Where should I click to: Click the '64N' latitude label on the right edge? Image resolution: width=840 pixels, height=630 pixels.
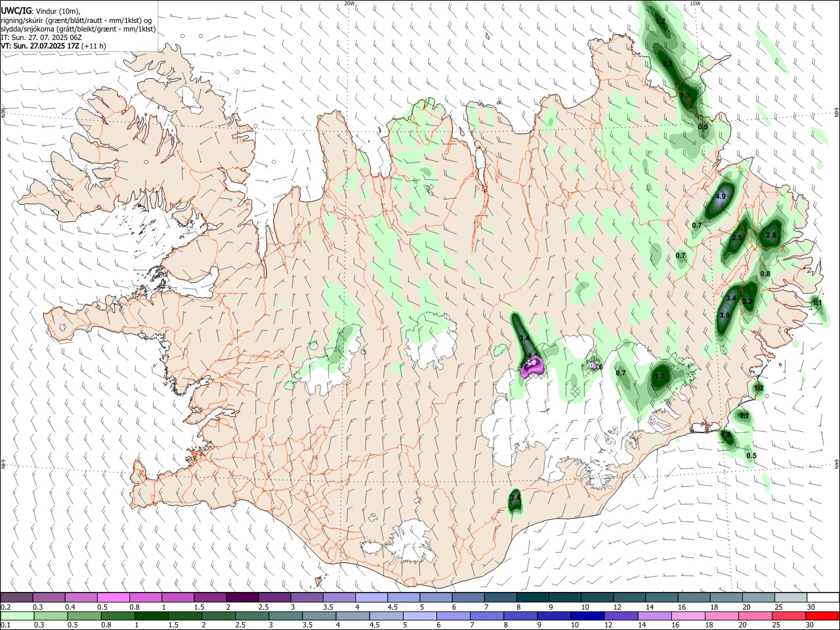click(x=837, y=464)
